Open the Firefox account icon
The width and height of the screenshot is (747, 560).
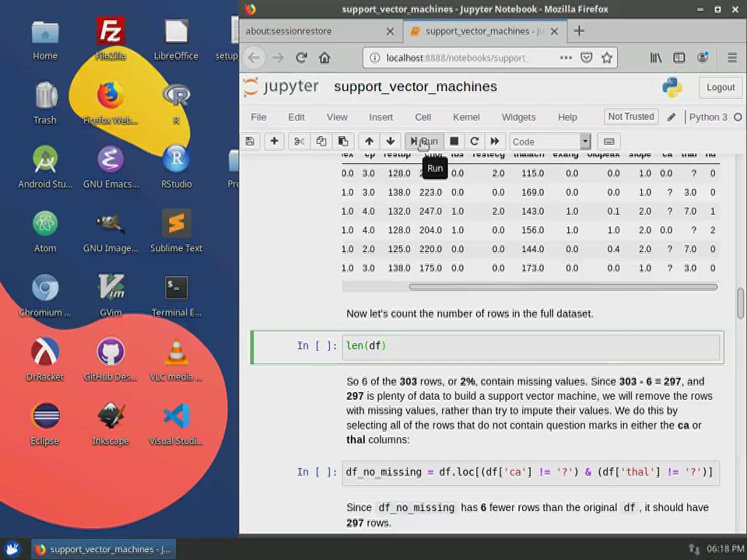[x=703, y=58]
